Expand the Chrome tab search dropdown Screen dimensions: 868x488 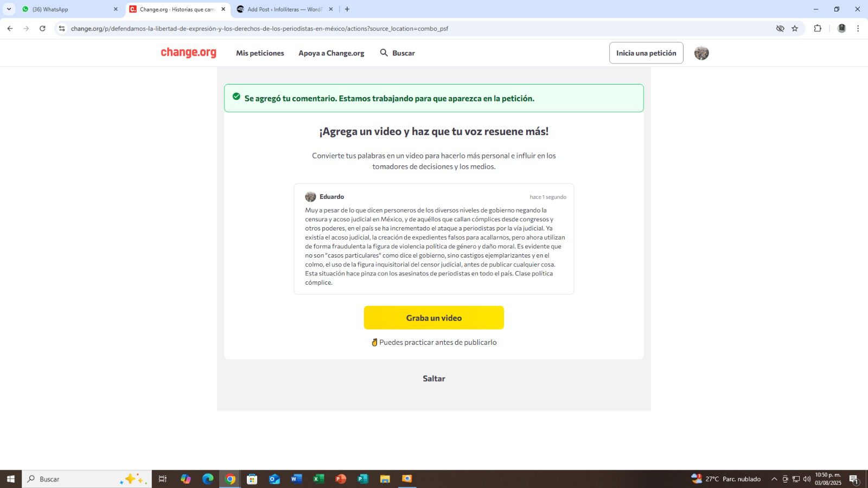9,9
